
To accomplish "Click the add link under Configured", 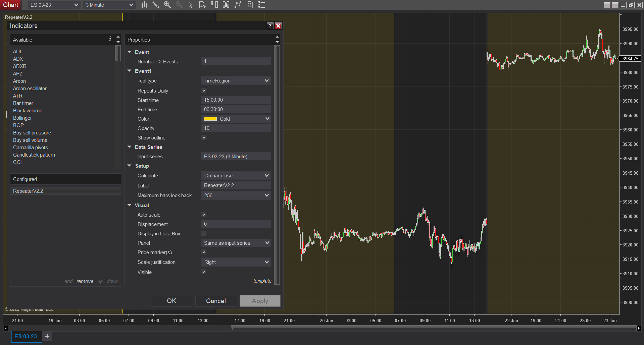I will 68,281.
